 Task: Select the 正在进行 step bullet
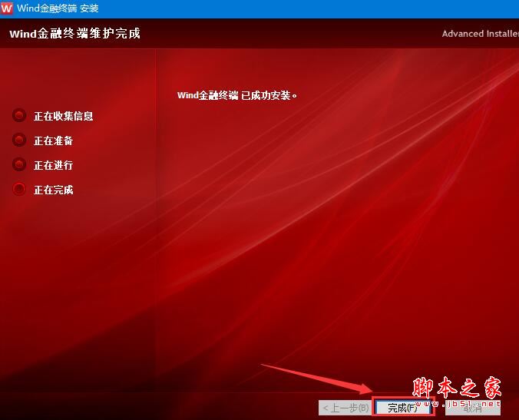[19, 164]
